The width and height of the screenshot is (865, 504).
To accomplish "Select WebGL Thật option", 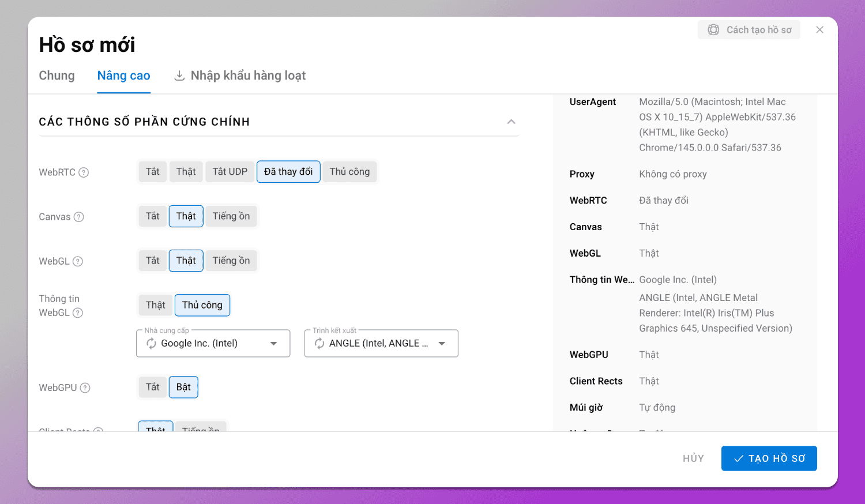I will pos(186,261).
